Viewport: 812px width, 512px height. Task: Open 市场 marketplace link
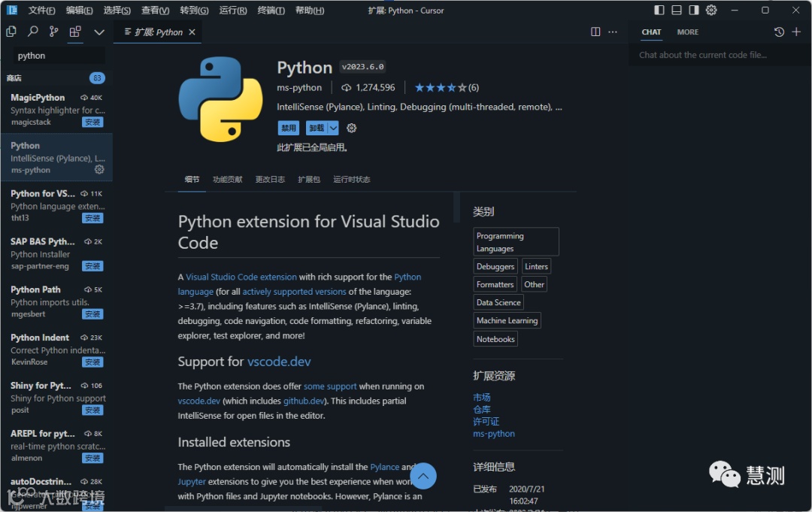point(482,397)
